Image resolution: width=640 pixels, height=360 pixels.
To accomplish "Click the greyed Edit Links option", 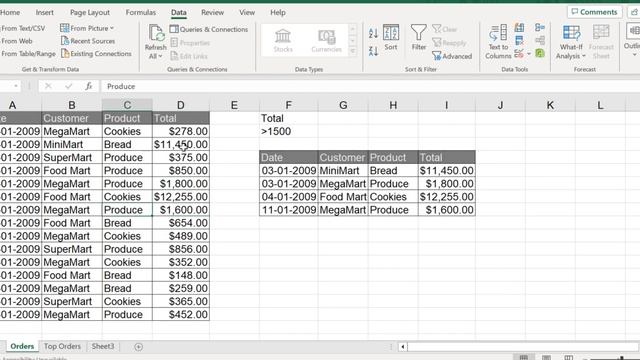I will pos(189,56).
